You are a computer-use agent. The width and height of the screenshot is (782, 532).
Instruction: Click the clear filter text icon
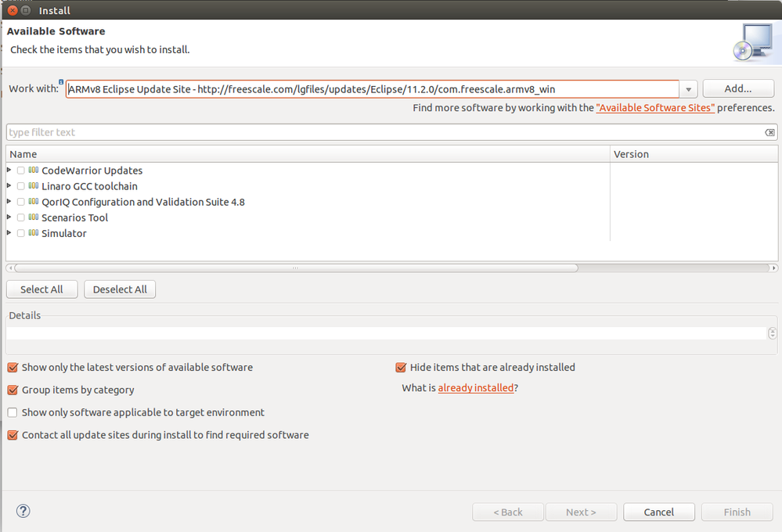tap(769, 132)
